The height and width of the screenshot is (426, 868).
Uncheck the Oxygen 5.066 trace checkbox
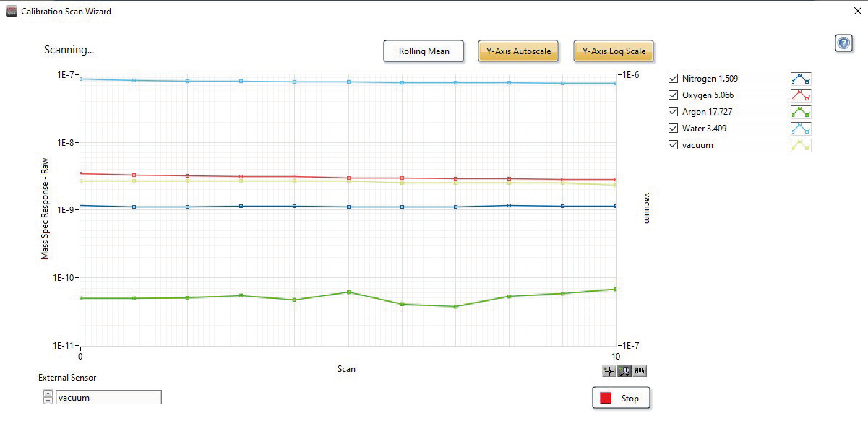point(674,95)
